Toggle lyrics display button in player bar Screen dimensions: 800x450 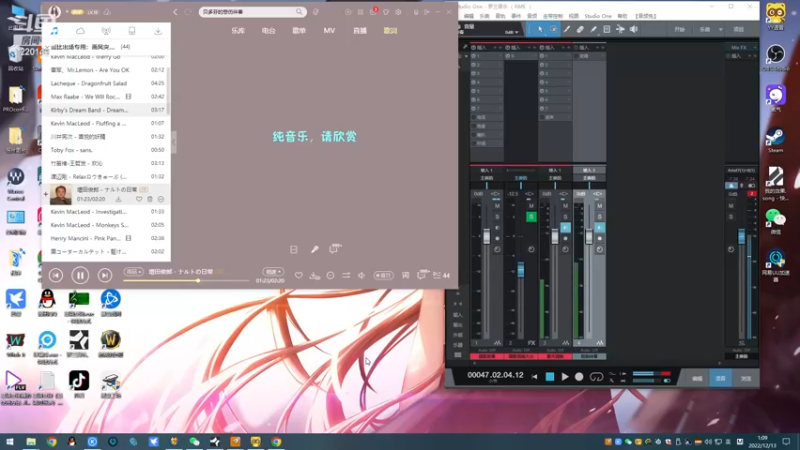click(405, 276)
